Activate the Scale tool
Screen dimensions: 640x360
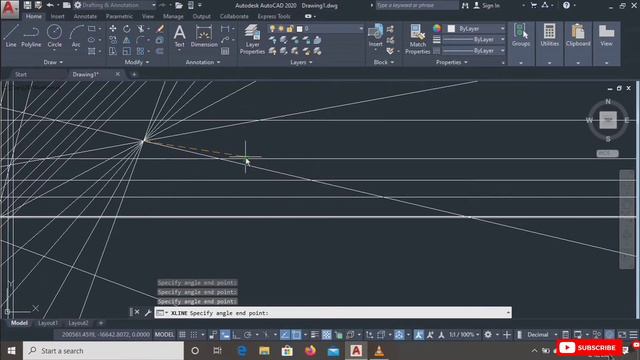pyautogui.click(x=127, y=51)
